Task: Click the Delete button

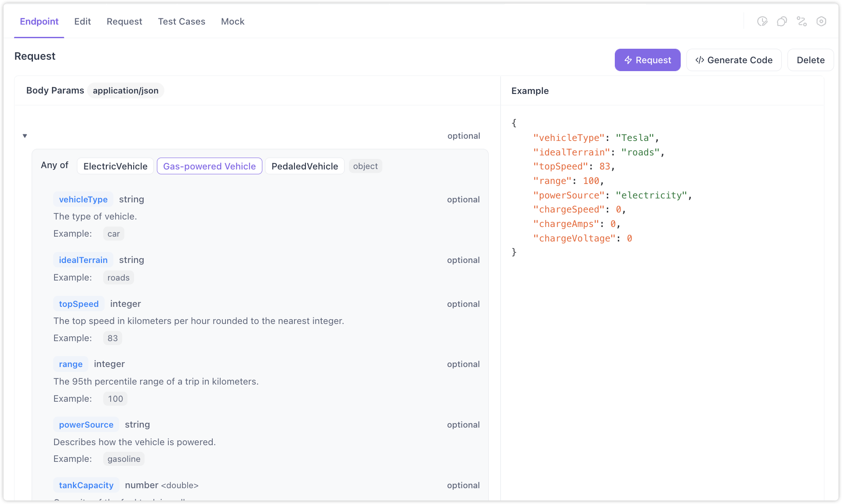Action: point(810,60)
